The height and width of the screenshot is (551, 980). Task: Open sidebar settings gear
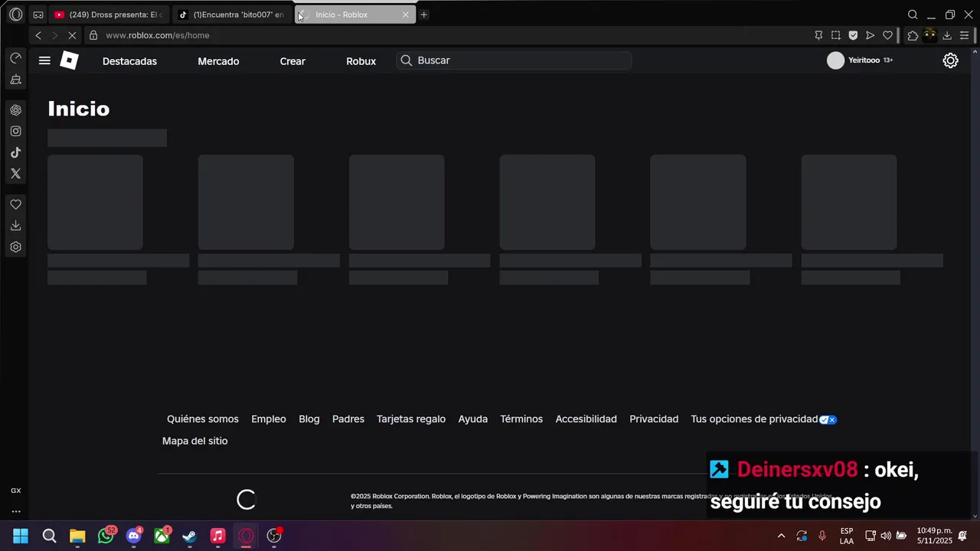(x=15, y=247)
